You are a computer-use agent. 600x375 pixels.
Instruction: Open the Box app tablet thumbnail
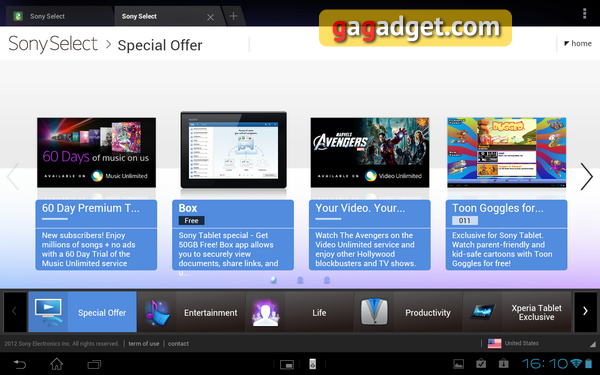(233, 150)
